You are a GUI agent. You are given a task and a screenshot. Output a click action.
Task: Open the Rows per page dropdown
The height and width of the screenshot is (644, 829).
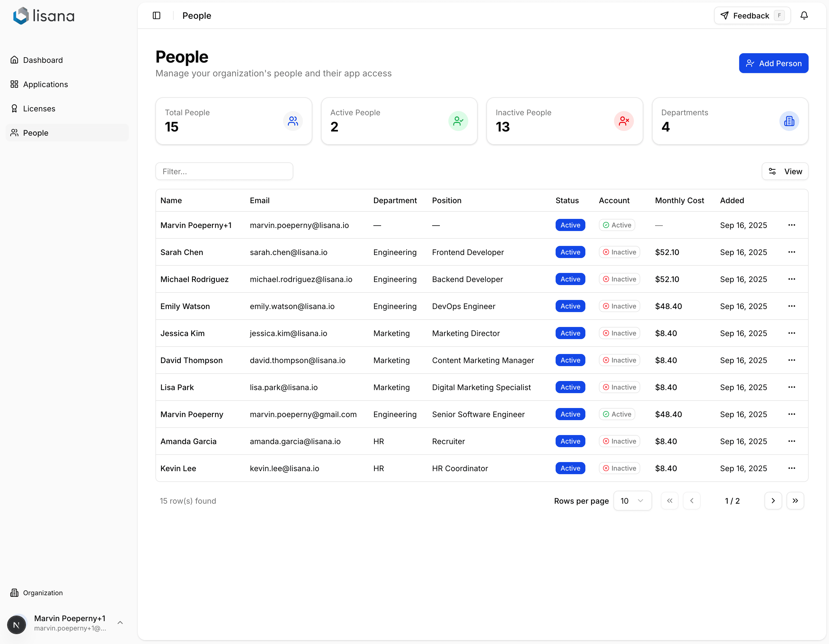[x=632, y=501]
